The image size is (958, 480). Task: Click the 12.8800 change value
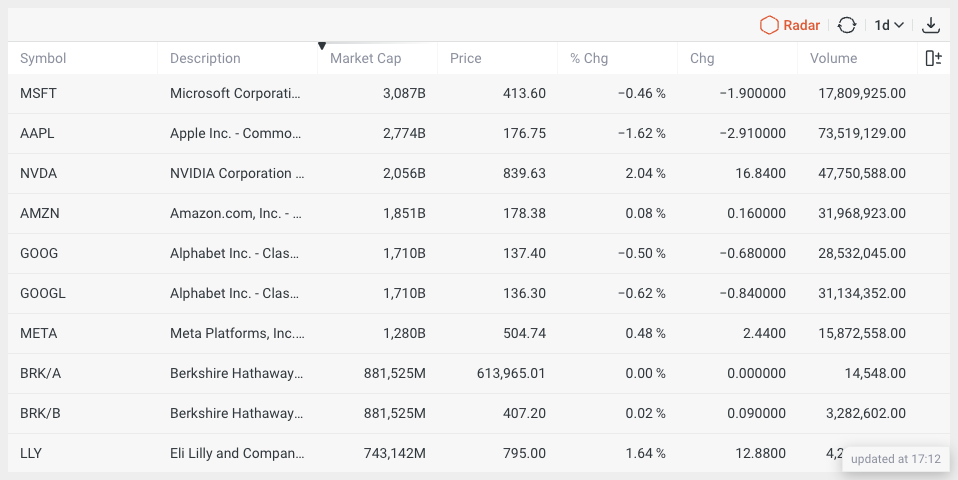point(761,453)
